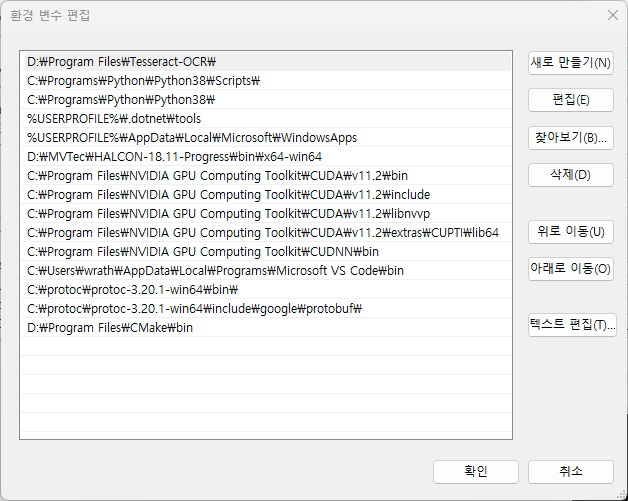Select the MVTec HALCON-18.11-Progress entry
628x501 pixels.
coord(268,157)
